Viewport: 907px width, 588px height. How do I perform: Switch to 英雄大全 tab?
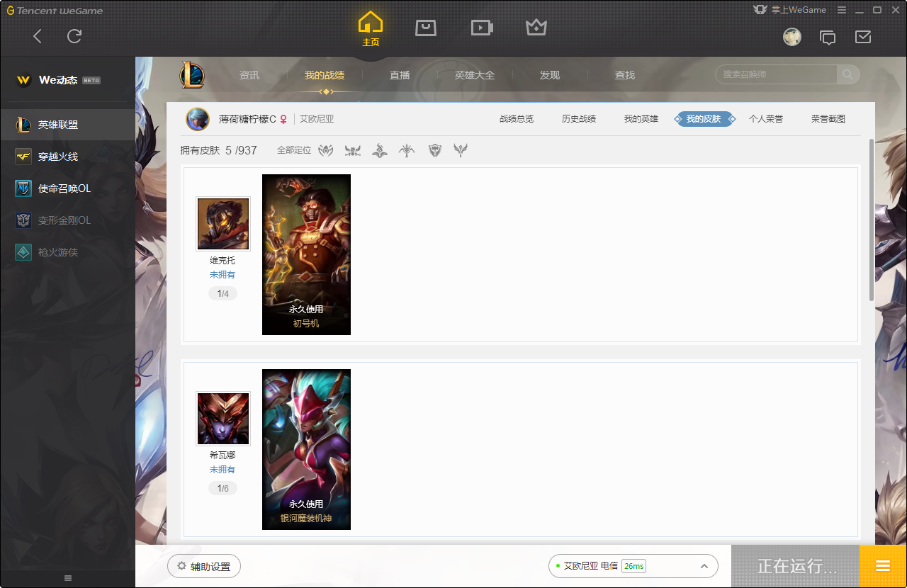click(x=475, y=75)
